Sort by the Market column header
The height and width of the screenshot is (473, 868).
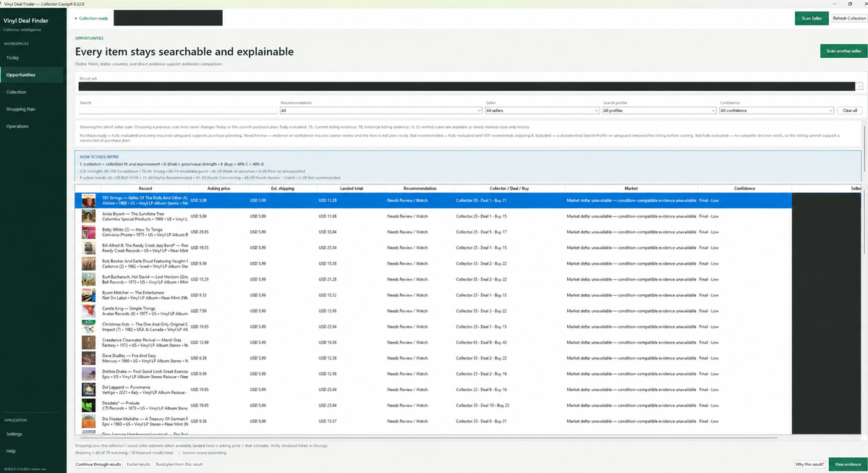click(x=631, y=188)
